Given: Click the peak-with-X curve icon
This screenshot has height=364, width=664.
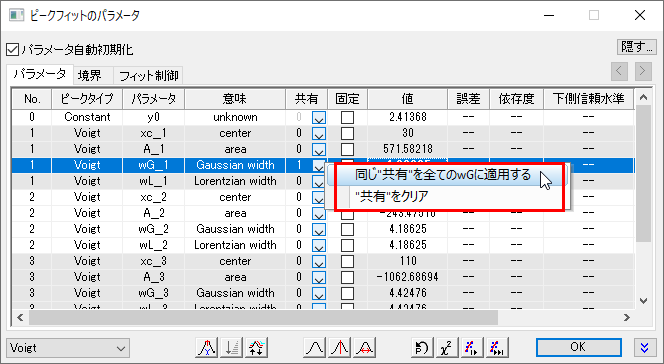Looking at the screenshot, I should (206, 347).
